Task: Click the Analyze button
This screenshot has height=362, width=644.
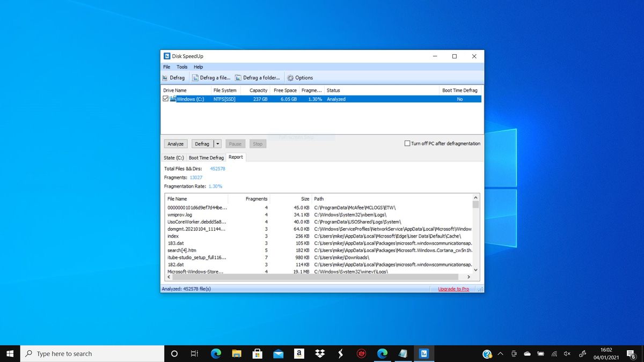Action: tap(175, 143)
